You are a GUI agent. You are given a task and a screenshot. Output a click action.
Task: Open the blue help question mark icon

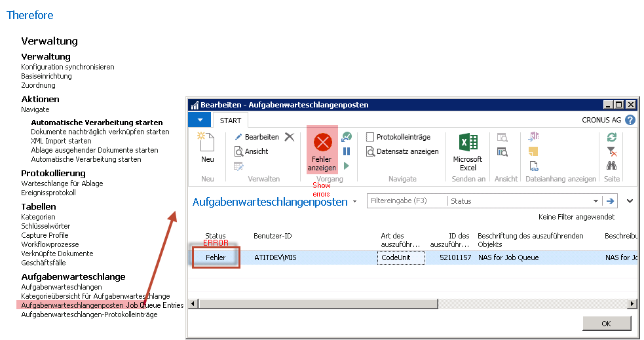630,121
